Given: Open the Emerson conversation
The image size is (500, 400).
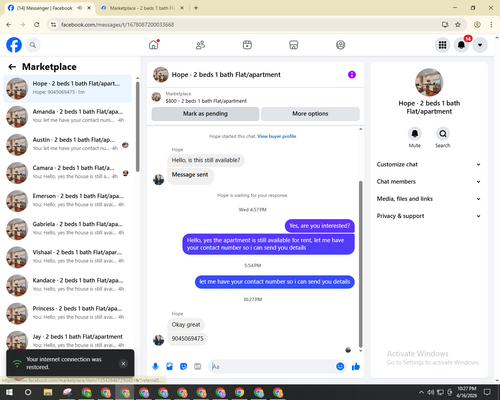Looking at the screenshot, I should pyautogui.click(x=67, y=201).
